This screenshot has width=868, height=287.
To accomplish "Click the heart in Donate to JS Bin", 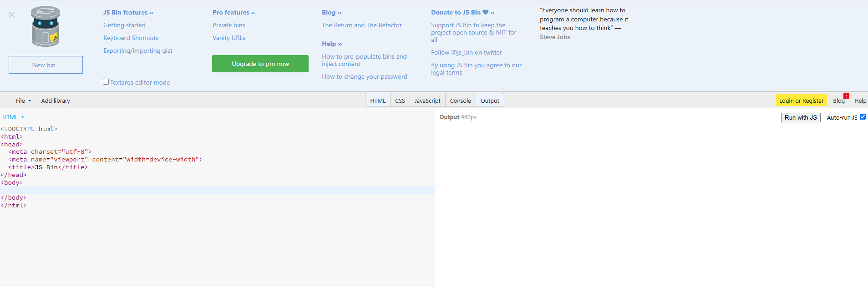I will click(x=485, y=12).
